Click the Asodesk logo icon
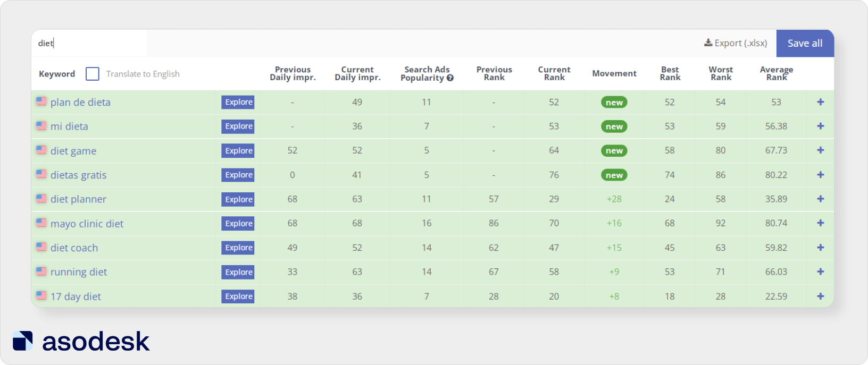The width and height of the screenshot is (868, 365). coord(22,341)
